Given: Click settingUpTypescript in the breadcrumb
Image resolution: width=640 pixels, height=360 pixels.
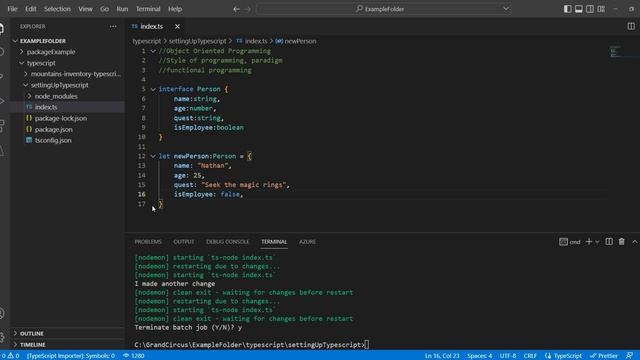Looking at the screenshot, I should point(198,41).
